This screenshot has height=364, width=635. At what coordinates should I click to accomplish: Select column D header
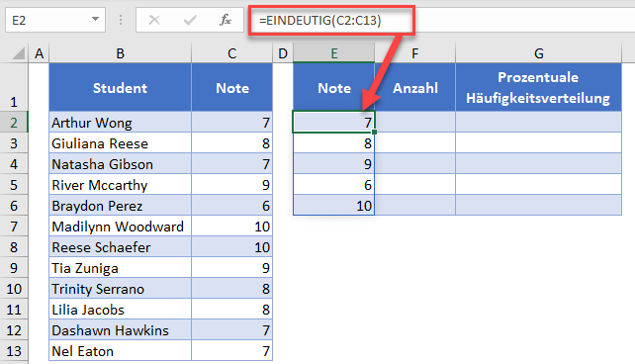click(x=283, y=53)
